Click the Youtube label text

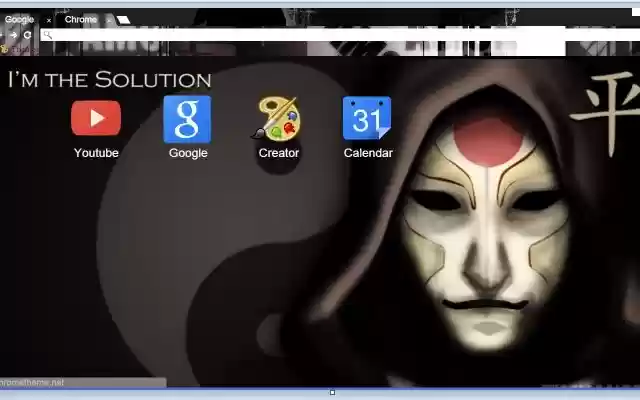point(96,153)
